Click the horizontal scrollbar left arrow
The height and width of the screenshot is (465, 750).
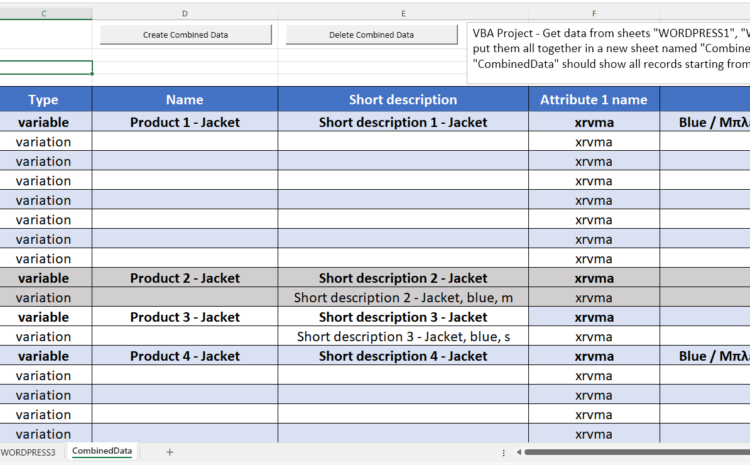(518, 452)
